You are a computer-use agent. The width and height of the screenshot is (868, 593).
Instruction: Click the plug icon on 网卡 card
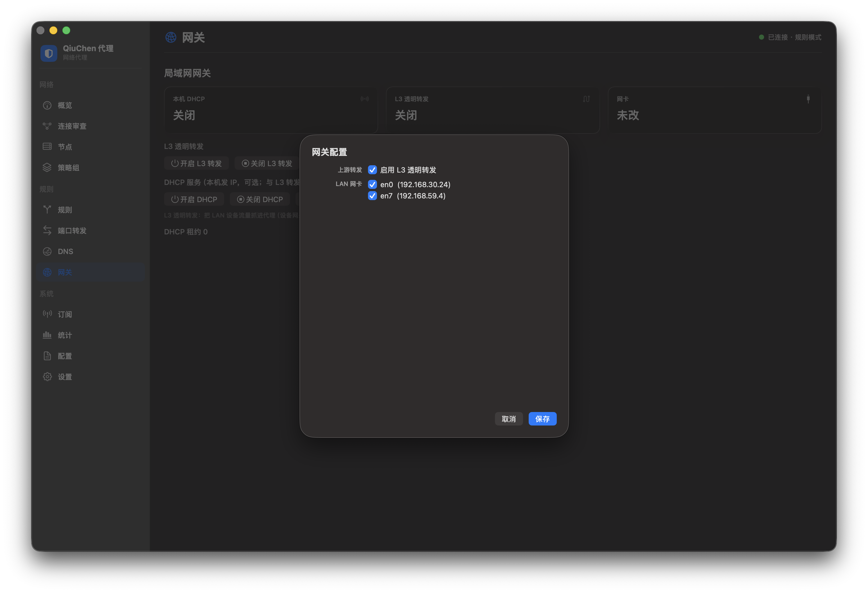point(808,99)
